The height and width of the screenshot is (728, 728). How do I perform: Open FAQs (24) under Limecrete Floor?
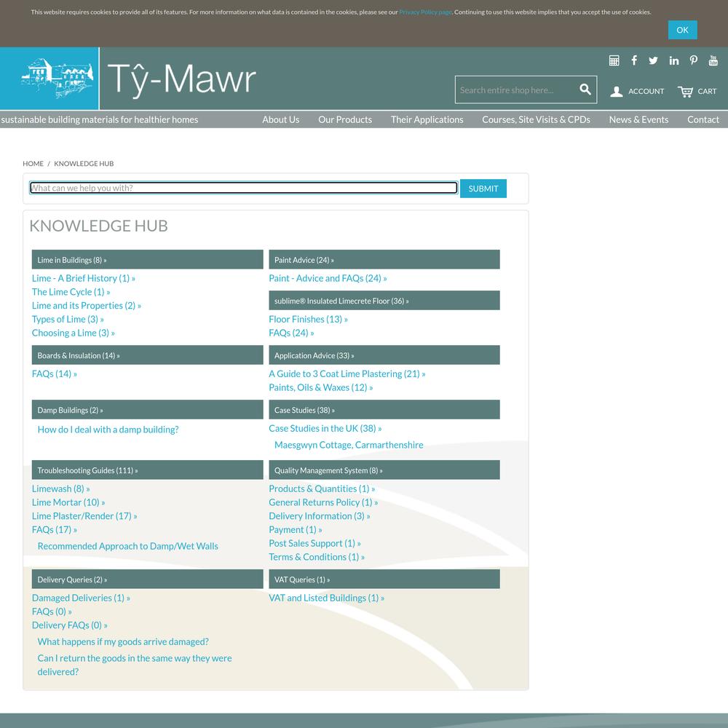coord(291,333)
